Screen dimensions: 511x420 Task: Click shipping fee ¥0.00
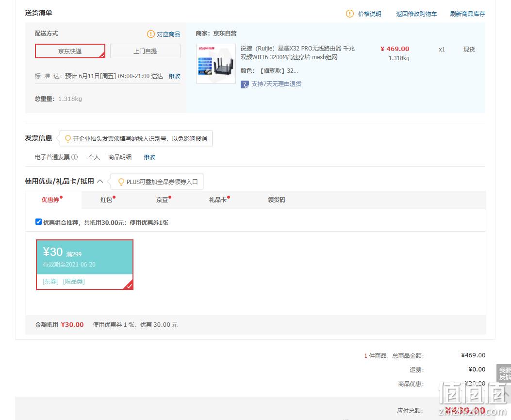point(477,370)
